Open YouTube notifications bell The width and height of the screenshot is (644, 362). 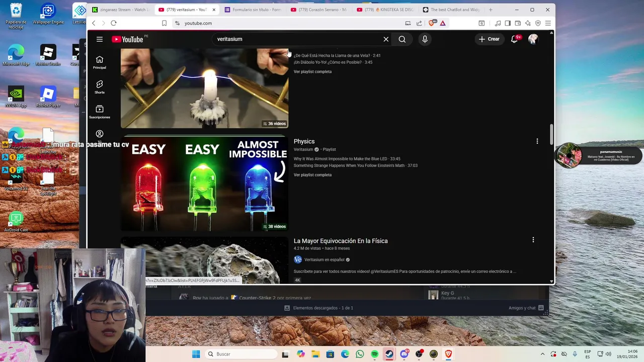click(514, 39)
